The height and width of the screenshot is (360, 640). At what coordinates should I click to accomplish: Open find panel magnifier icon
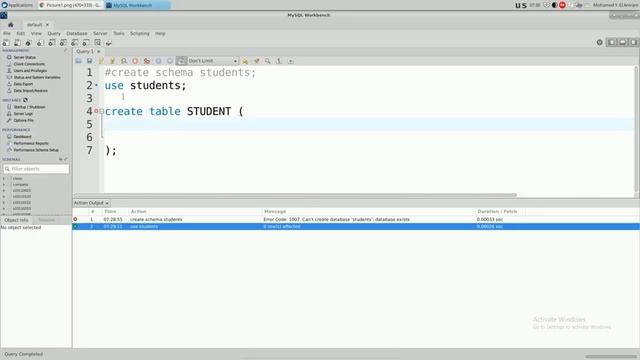[268, 61]
